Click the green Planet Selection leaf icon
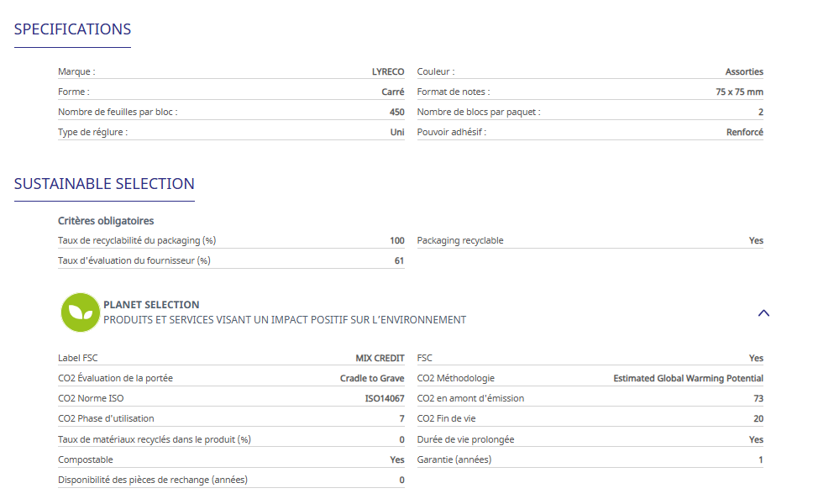 pyautogui.click(x=81, y=312)
